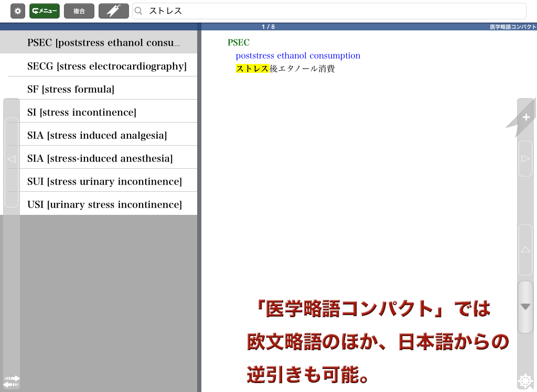Open the bookmark tag tool

coord(114,11)
